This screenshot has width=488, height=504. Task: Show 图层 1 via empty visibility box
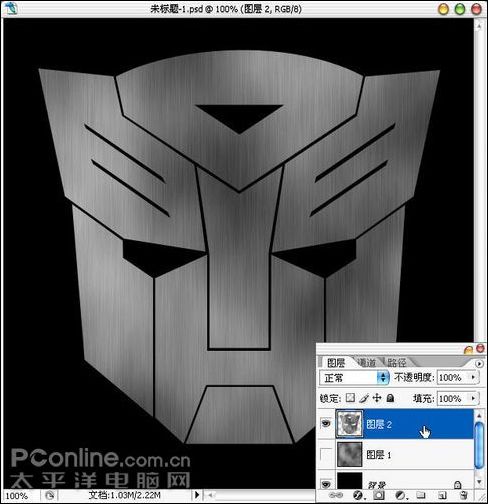[326, 454]
